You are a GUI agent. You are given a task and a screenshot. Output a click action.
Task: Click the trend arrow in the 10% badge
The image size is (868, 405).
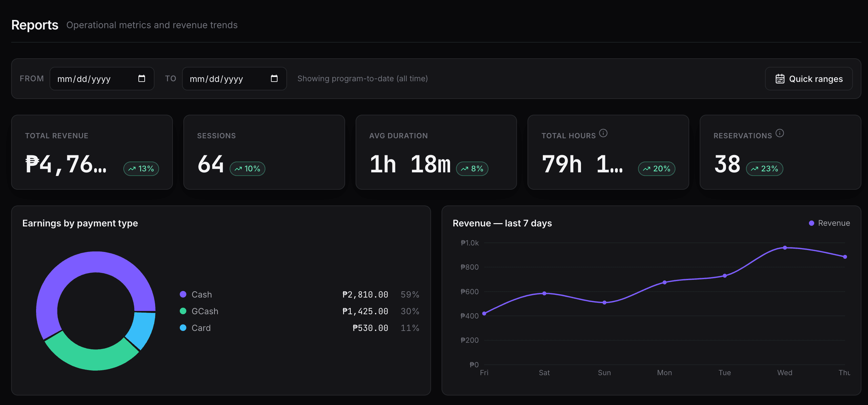[238, 169]
